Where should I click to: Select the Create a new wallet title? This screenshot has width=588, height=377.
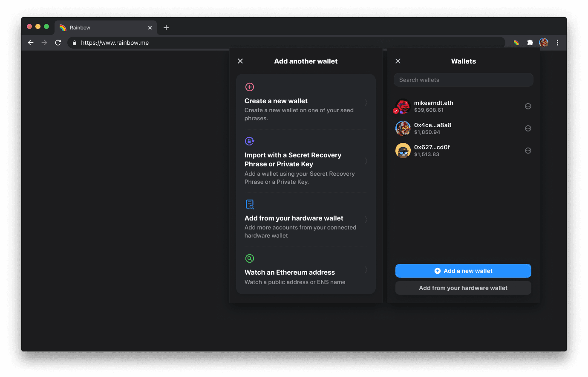point(276,101)
